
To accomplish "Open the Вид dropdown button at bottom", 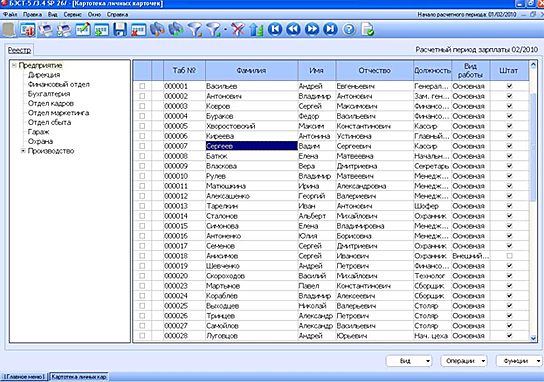I will pos(409,361).
